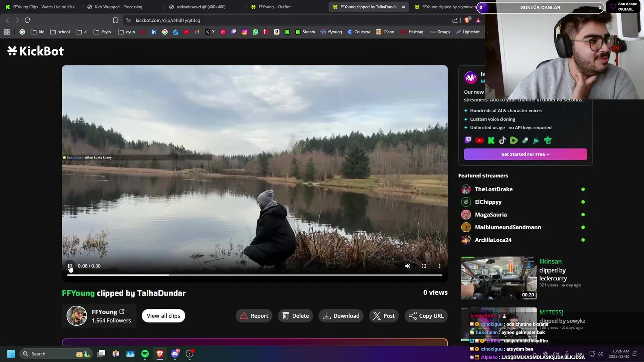The image size is (644, 362).
Task: Open Spotify from the taskbar
Action: point(145,354)
